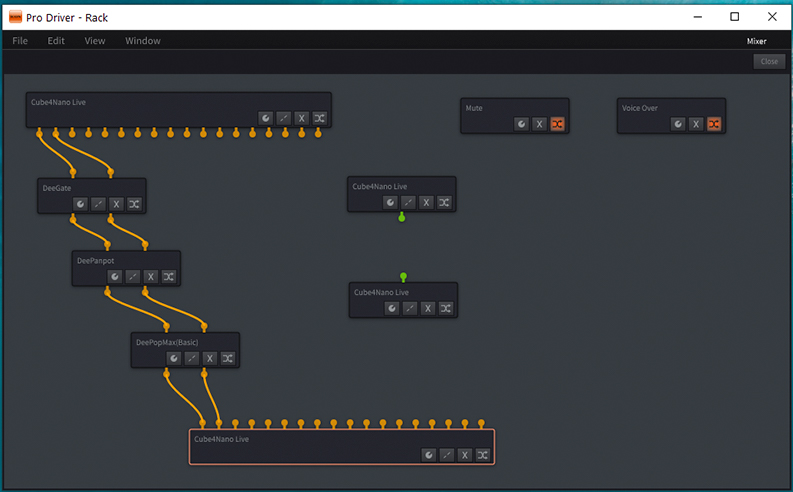Toggle the slash bypass icon on DeePanpot
Image resolution: width=793 pixels, height=492 pixels.
pos(133,277)
